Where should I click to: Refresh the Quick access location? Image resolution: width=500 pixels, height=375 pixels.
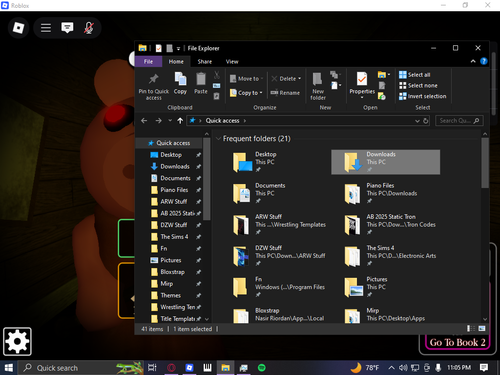point(426,121)
